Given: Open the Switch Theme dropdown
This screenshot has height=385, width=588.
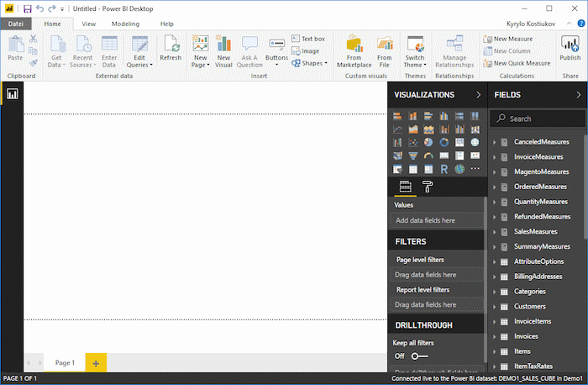Looking at the screenshot, I should coord(415,52).
